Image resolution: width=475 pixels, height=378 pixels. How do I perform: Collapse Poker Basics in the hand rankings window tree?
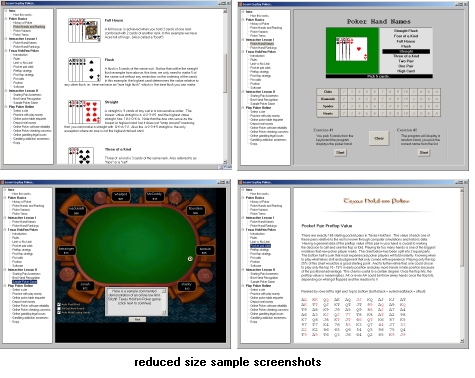click(x=6, y=19)
